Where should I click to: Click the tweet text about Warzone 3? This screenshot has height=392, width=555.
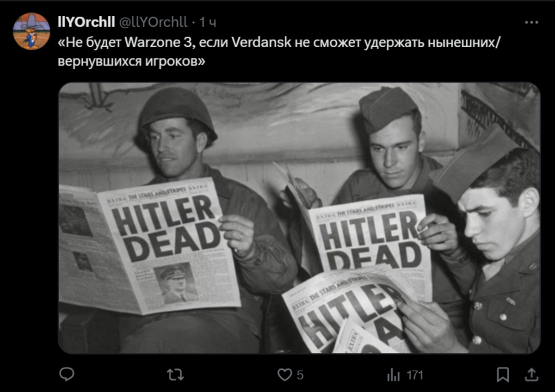(x=279, y=52)
